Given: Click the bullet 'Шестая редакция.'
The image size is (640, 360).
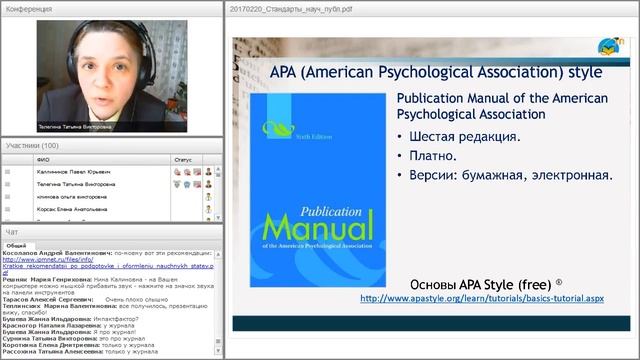Looking at the screenshot, I should click(x=465, y=137).
